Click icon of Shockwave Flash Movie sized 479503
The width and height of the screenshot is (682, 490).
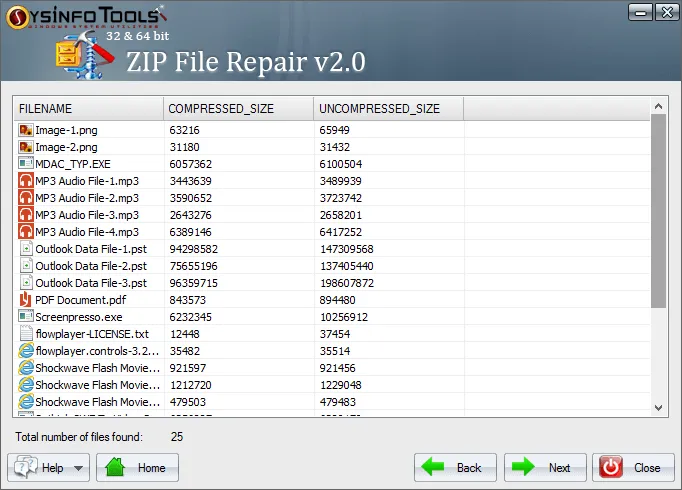tap(26, 401)
